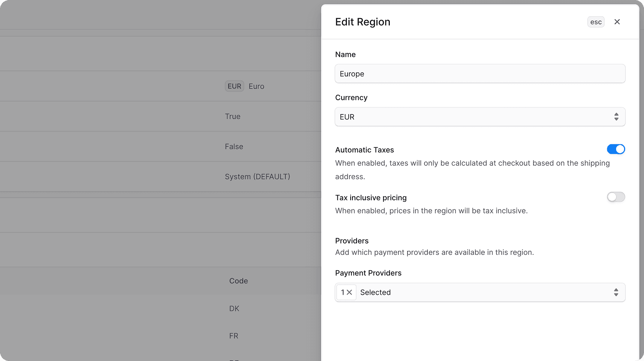Click the Name field label

345,54
